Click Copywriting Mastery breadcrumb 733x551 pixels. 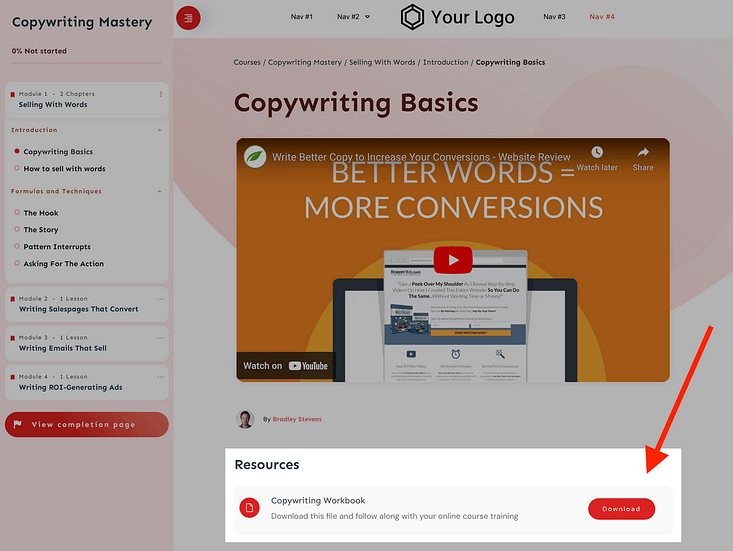[305, 62]
